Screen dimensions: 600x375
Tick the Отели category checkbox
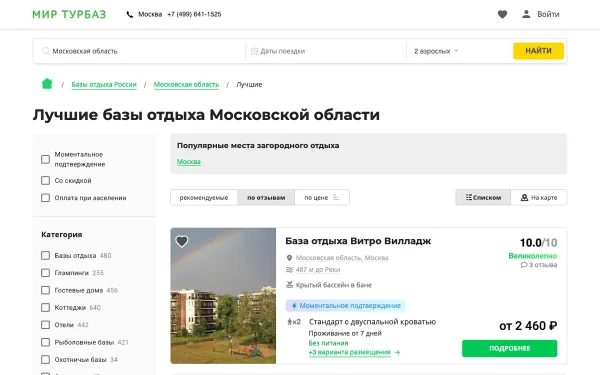tap(46, 324)
